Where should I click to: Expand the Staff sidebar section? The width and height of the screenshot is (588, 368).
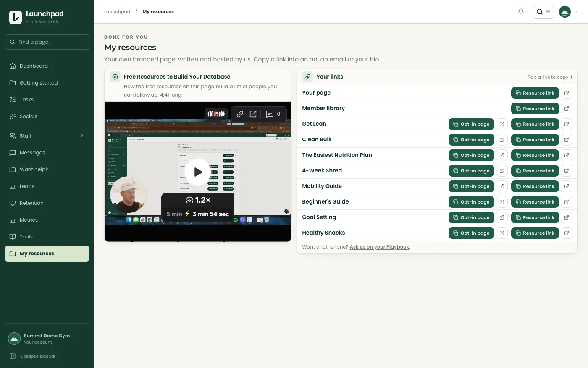point(47,136)
